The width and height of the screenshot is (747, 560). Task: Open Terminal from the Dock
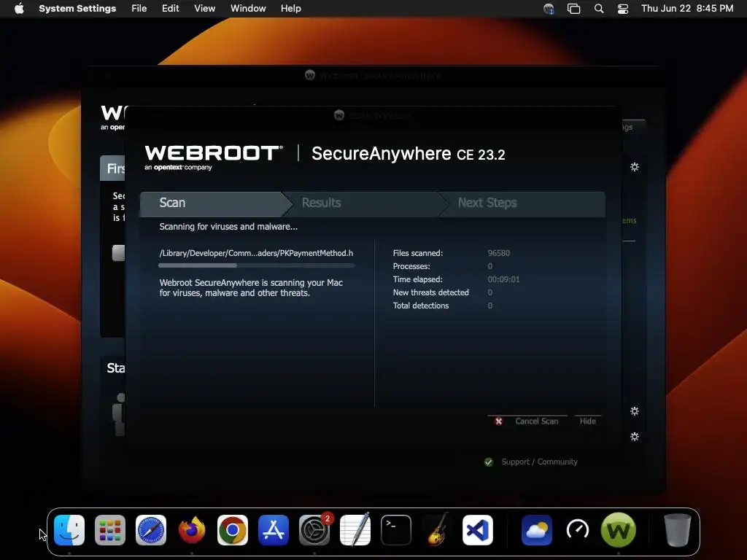[396, 530]
